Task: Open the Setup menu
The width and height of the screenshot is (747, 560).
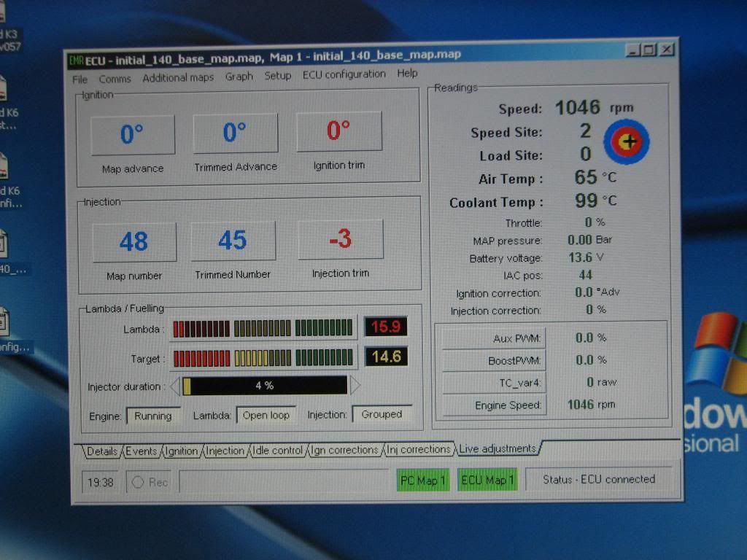Action: tap(278, 75)
